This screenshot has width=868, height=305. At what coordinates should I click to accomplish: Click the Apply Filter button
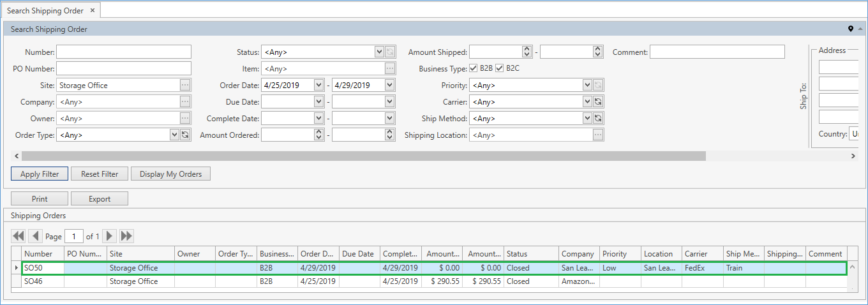click(x=40, y=174)
